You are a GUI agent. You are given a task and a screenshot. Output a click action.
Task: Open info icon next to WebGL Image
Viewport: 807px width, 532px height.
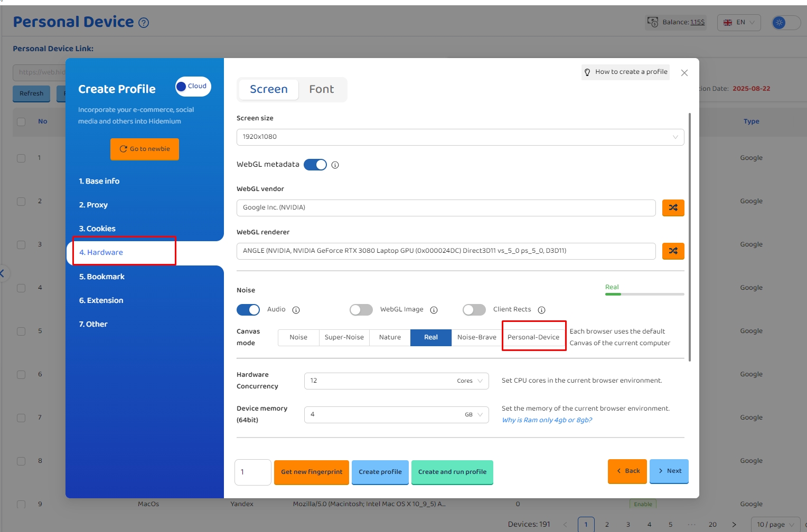(434, 310)
